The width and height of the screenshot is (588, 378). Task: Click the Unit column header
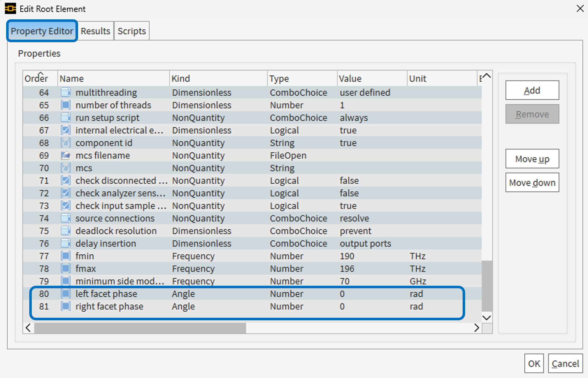[x=442, y=79]
